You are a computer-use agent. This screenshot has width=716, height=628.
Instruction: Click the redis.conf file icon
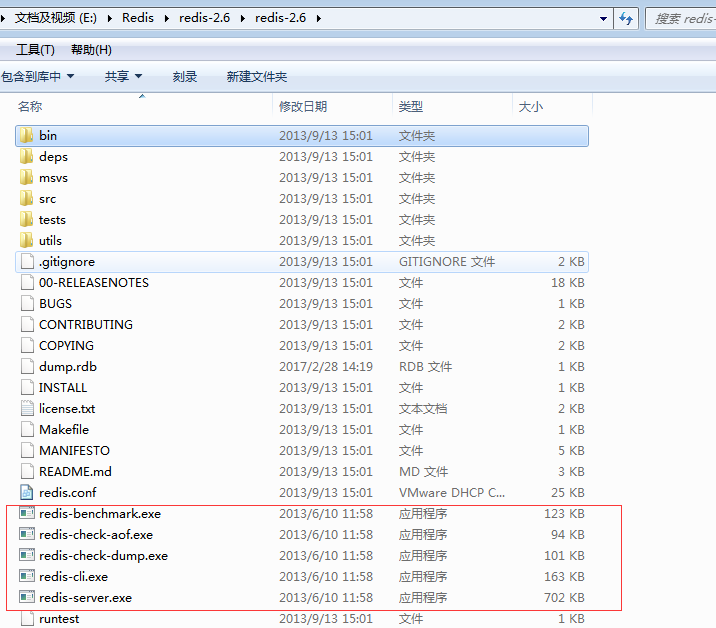tap(27, 492)
